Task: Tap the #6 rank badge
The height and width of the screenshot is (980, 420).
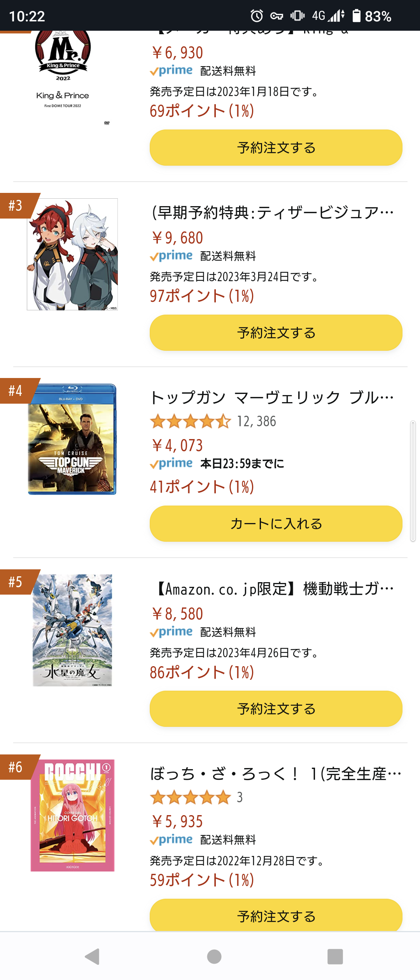Action: coord(16,767)
